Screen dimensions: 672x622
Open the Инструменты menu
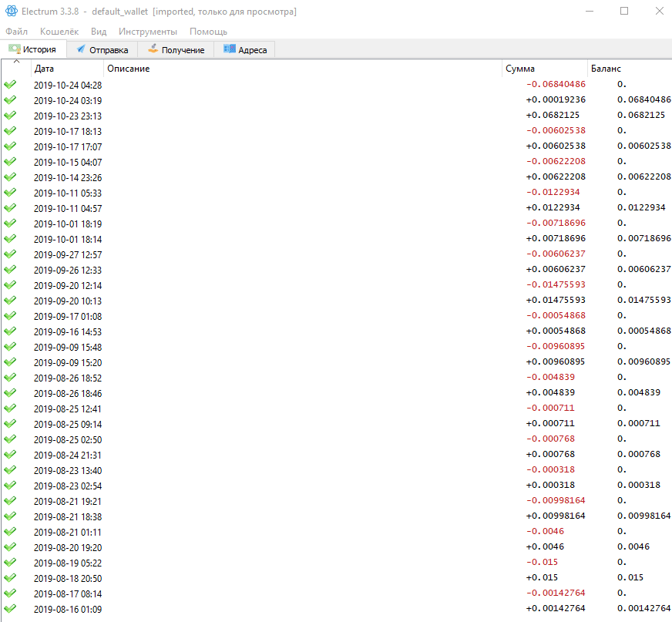tap(148, 32)
